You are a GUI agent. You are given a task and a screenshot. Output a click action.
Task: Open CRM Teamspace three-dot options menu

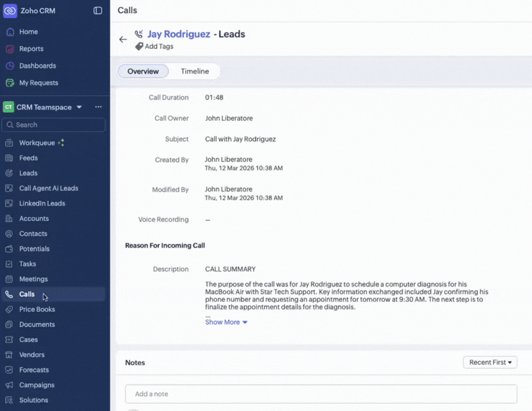98,107
